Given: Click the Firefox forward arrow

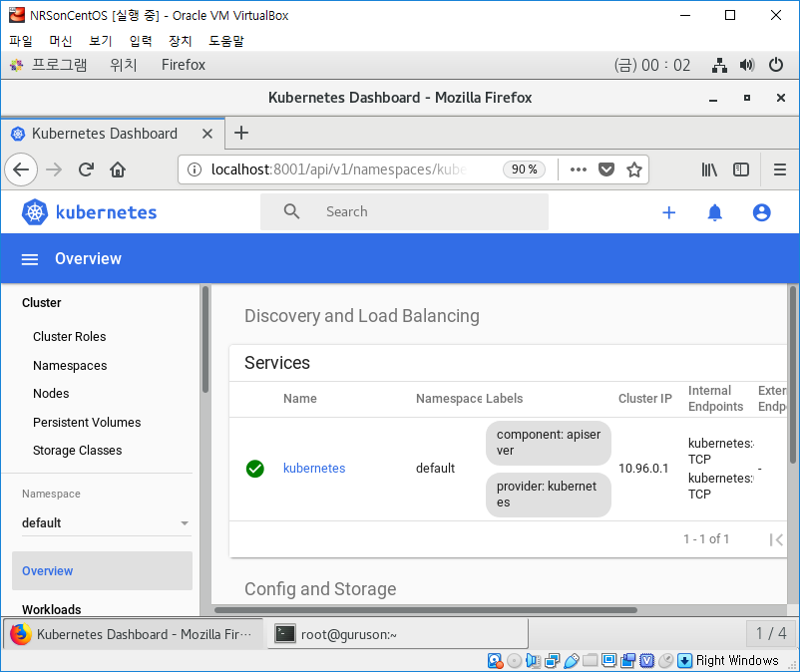Looking at the screenshot, I should click(x=54, y=169).
